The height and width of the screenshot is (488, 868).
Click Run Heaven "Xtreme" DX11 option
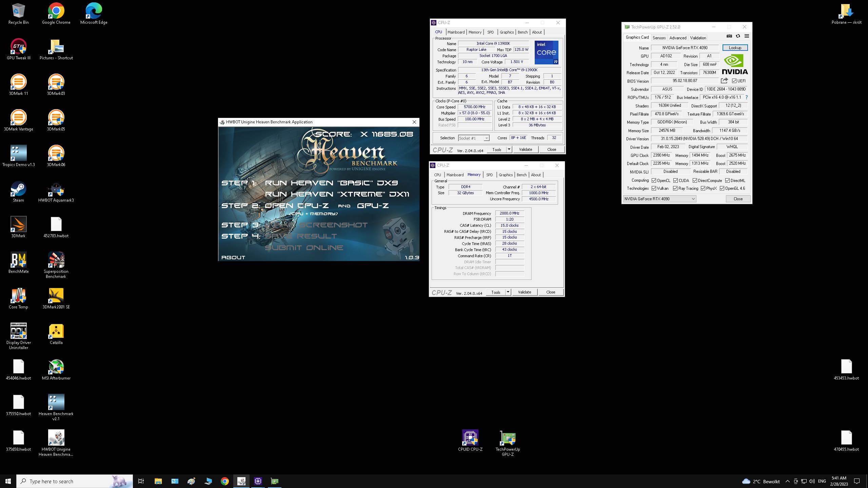click(337, 194)
